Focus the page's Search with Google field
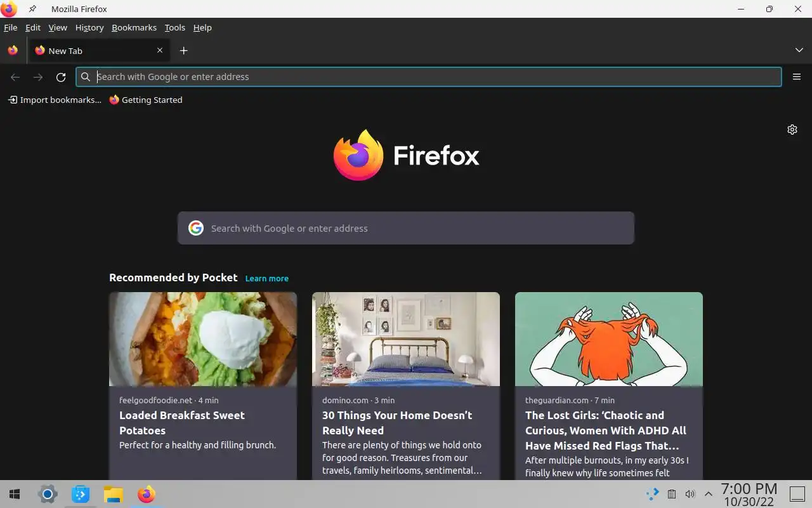Screen dimensions: 812x508 tap(406, 228)
